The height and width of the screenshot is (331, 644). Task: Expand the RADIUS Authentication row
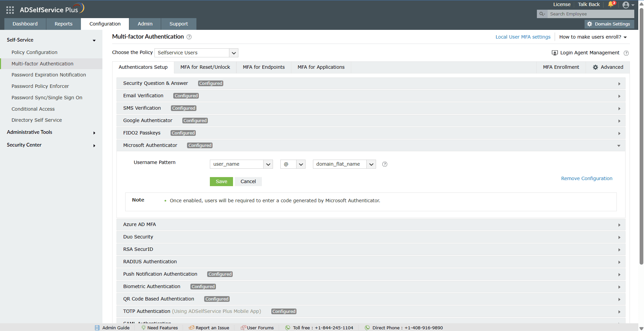click(x=371, y=262)
